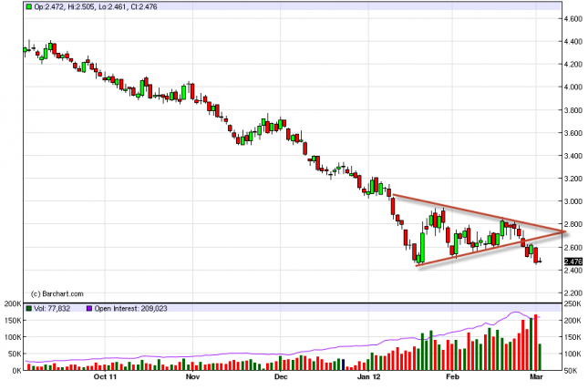Viewport: 588px width, 390px height.
Task: Click the purple Open Interest legend square
Action: click(89, 309)
